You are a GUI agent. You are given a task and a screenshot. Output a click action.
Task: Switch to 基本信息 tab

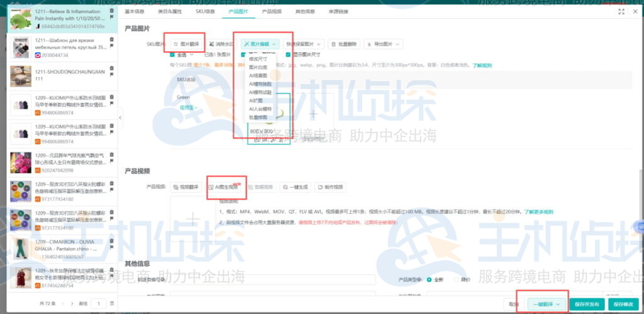135,11
